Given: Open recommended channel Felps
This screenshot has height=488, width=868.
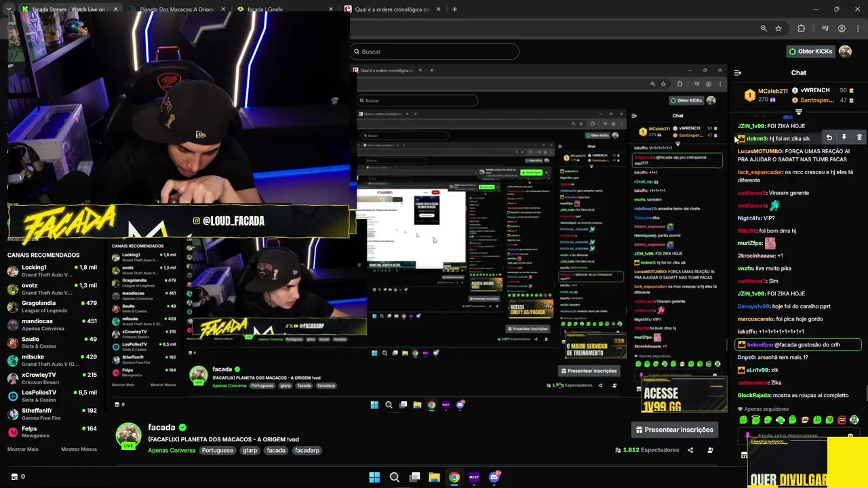Looking at the screenshot, I should [52, 432].
